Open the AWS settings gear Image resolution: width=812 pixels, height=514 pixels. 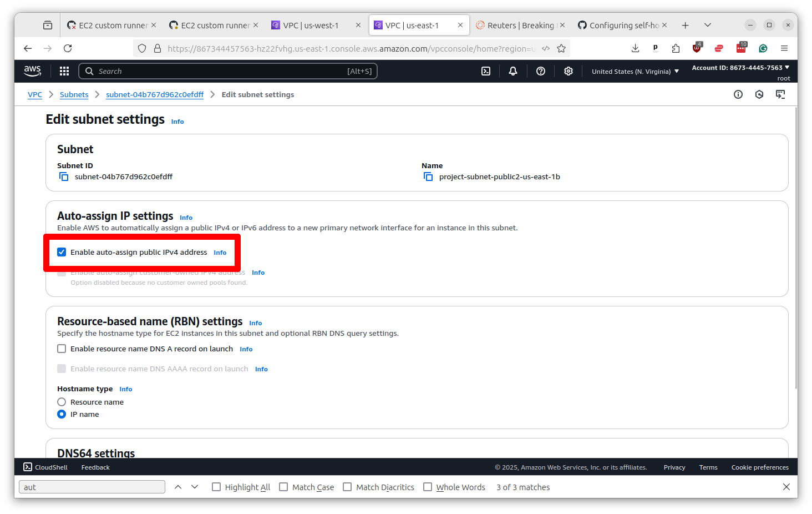pos(568,71)
